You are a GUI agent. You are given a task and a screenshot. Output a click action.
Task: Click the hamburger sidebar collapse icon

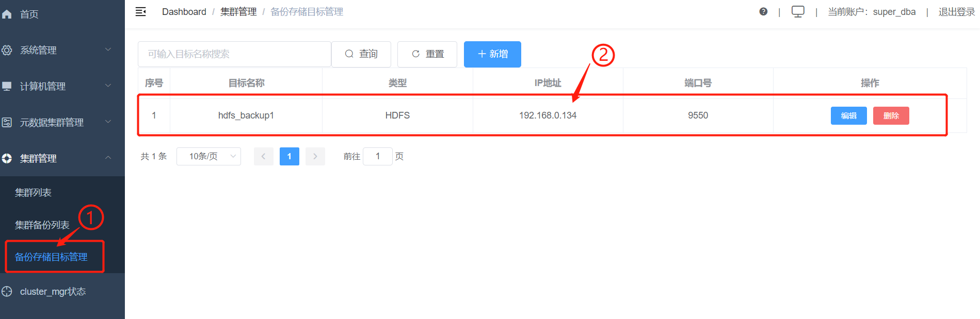(140, 12)
